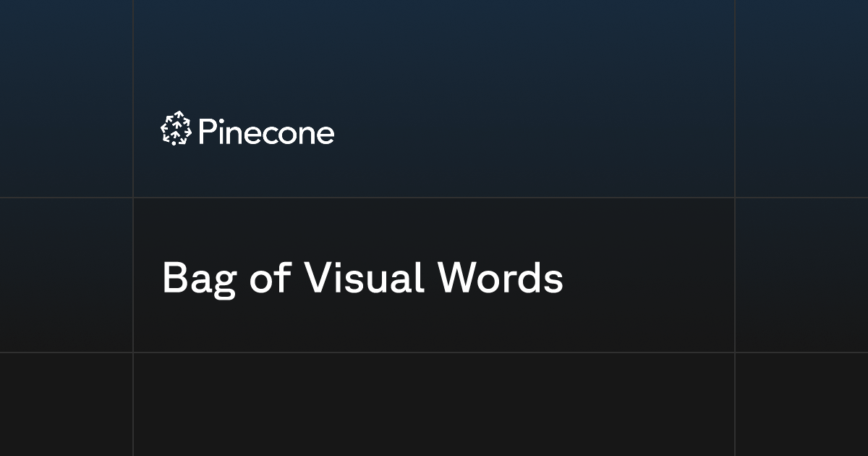This screenshot has height=456, width=868.
Task: Click the capital W in Words
Action: [460, 276]
